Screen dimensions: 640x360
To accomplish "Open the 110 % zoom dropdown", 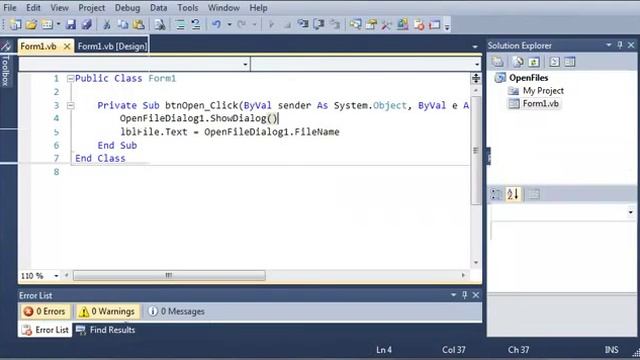I will pyautogui.click(x=56, y=276).
